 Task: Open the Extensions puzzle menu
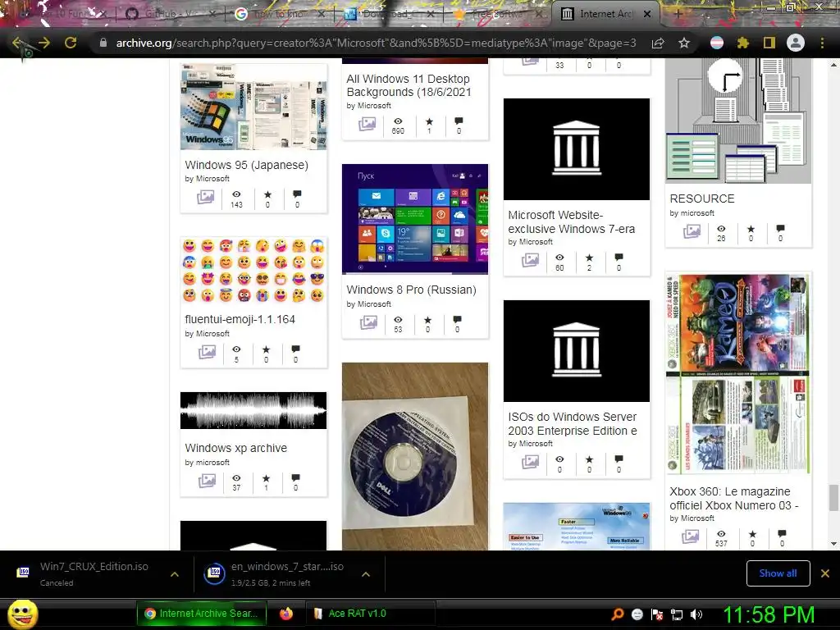coord(742,43)
